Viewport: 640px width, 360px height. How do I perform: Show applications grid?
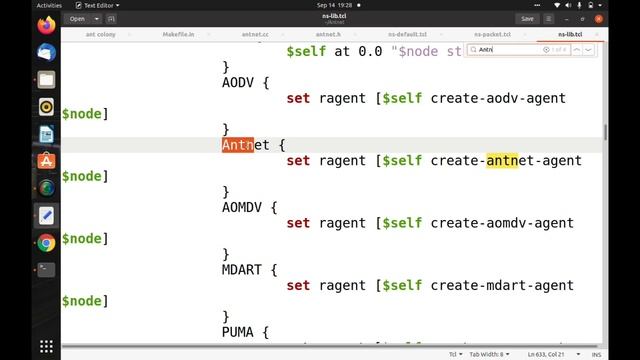click(46, 347)
